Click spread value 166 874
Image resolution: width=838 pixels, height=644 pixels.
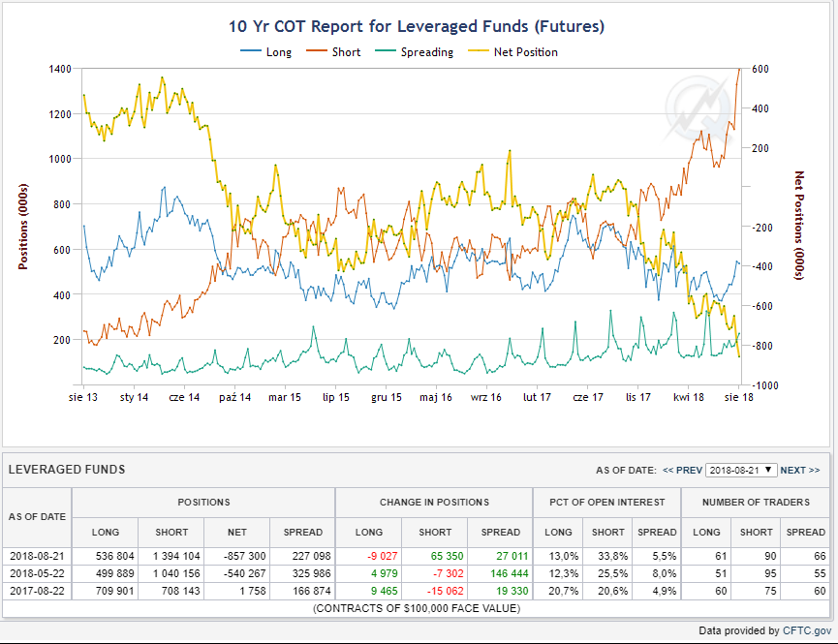tap(312, 591)
